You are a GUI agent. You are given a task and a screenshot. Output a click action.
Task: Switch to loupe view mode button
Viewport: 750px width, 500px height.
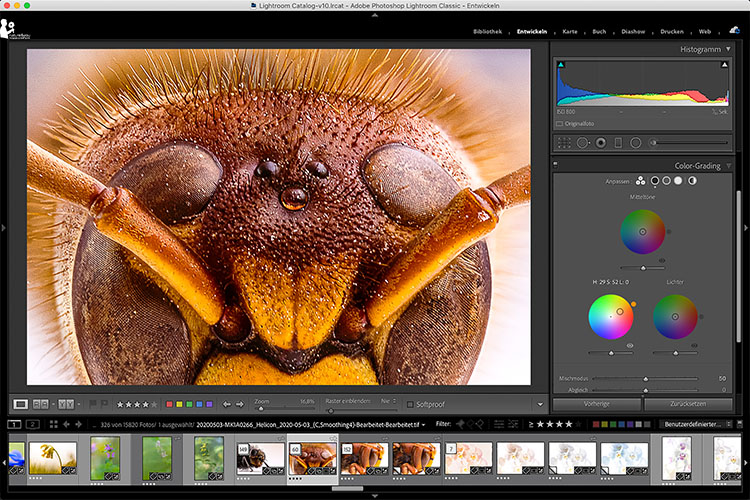point(20,404)
